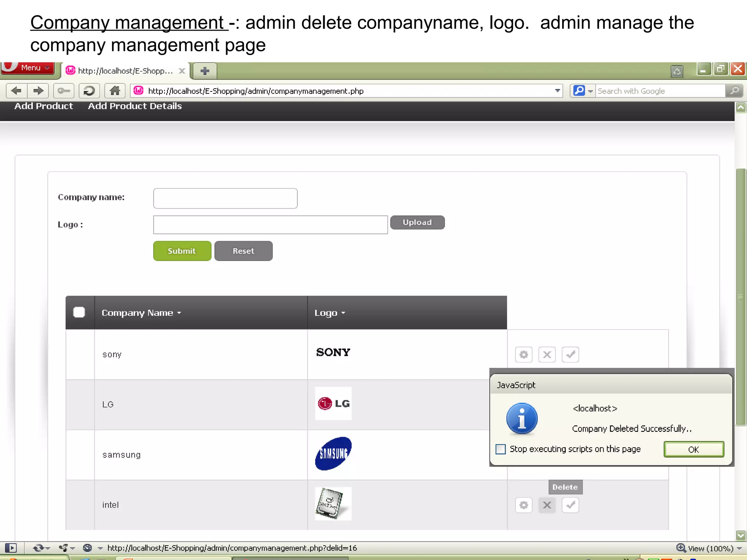Screen dimensions: 747x560
Task: Click the edit gear icon for sony
Action: 524,354
